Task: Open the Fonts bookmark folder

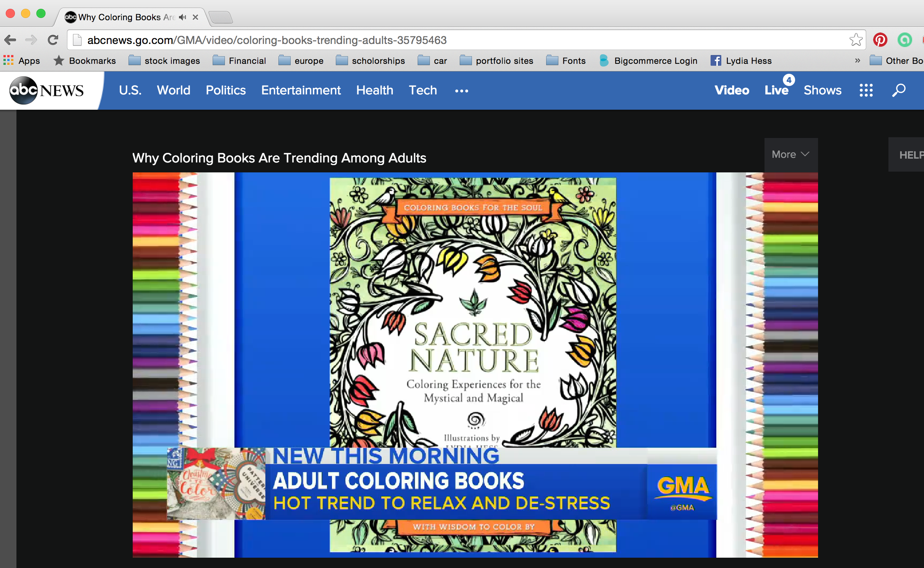Action: (566, 61)
